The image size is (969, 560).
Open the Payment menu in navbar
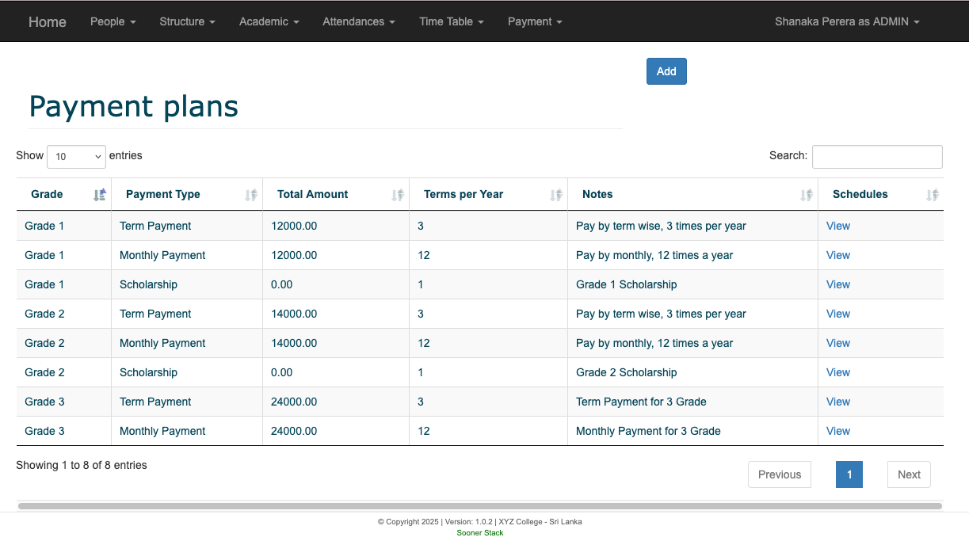point(534,21)
